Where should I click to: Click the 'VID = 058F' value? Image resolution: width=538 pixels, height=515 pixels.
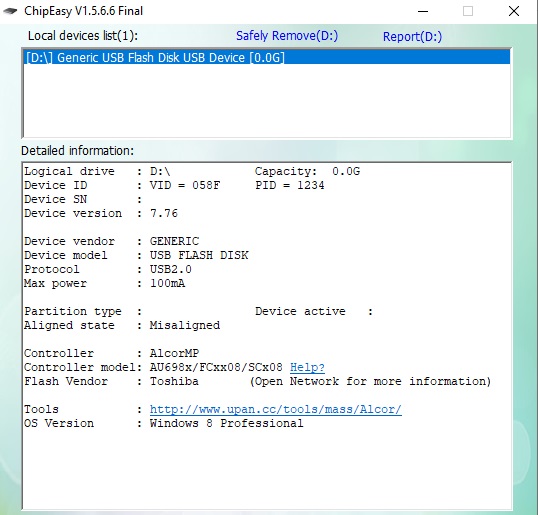185,185
